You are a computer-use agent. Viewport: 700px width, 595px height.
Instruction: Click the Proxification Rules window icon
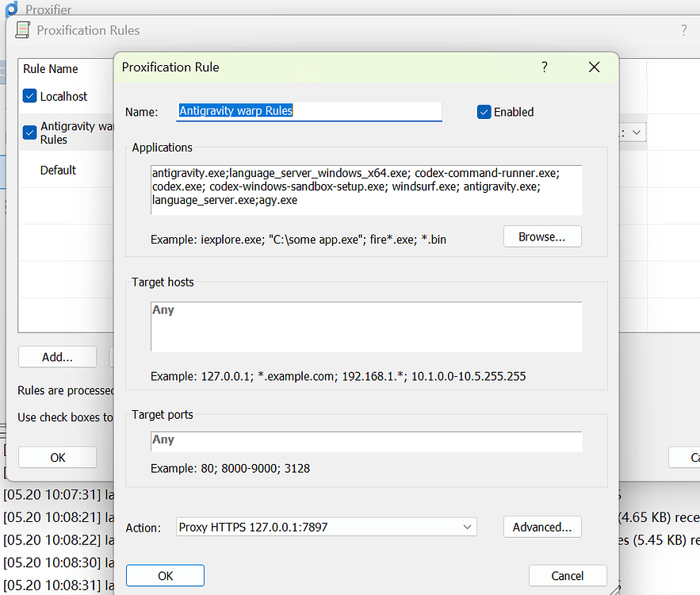(23, 30)
